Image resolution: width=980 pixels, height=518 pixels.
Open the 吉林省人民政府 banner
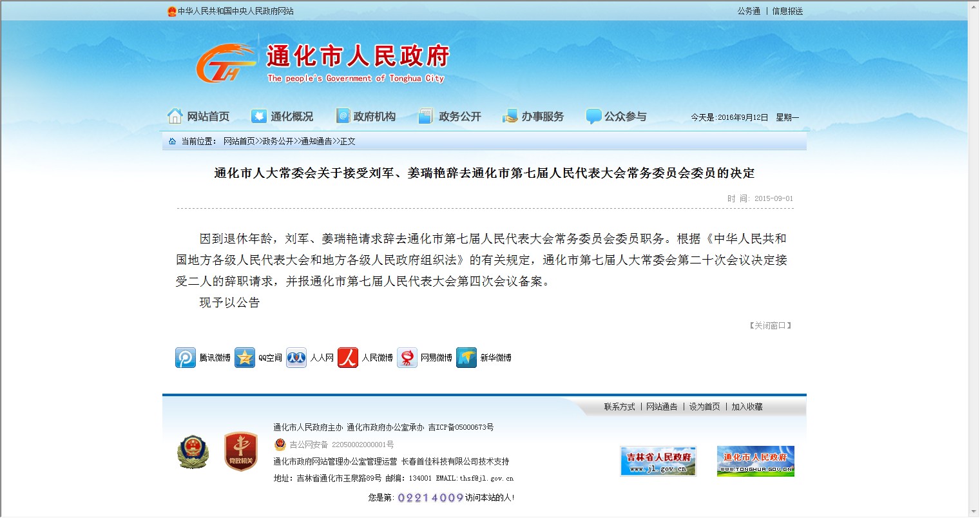pyautogui.click(x=658, y=461)
